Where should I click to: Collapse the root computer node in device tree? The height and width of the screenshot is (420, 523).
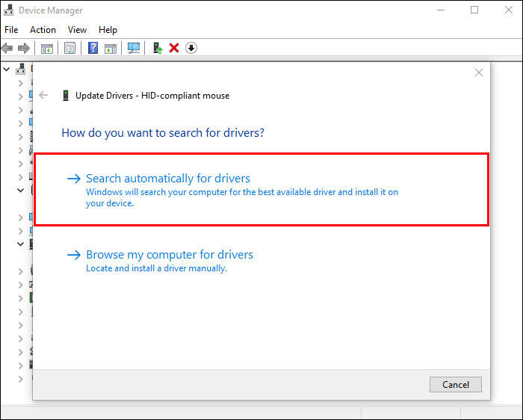tap(7, 69)
